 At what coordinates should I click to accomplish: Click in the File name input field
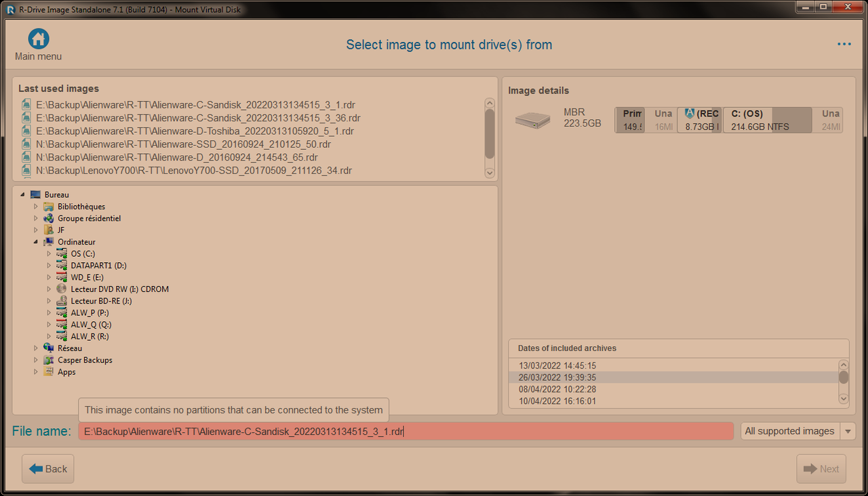(406, 431)
